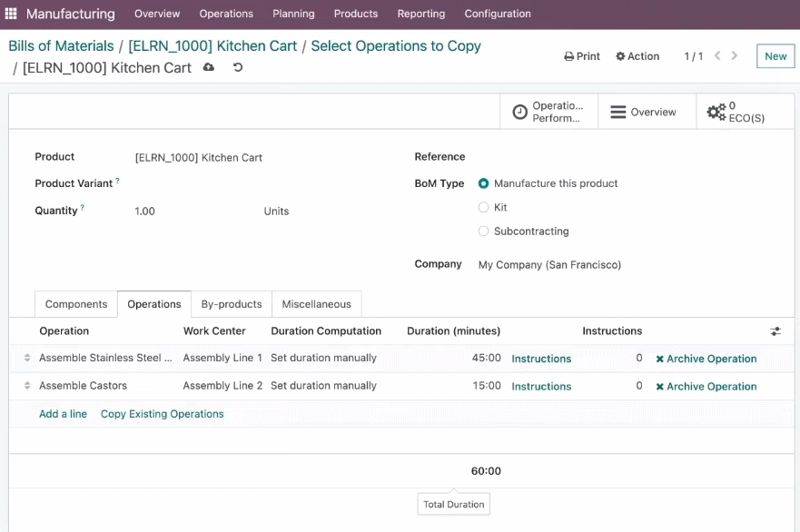Open the Configuration menu

click(x=498, y=14)
